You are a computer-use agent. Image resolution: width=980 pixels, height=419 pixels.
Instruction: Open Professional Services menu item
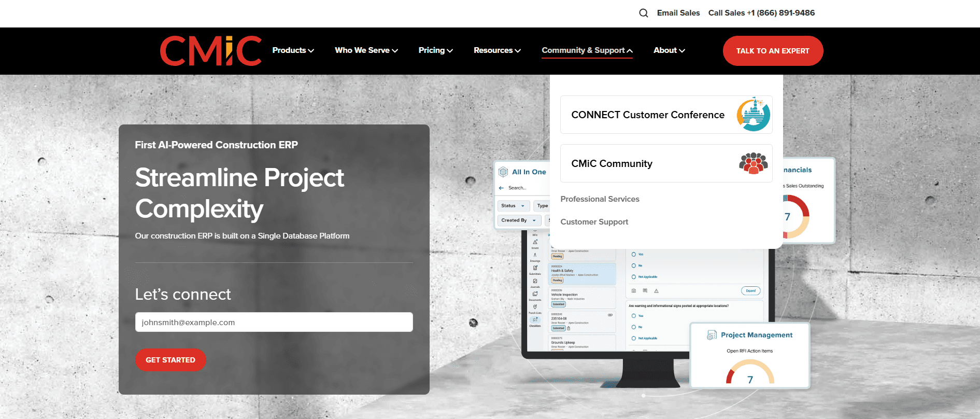[600, 199]
